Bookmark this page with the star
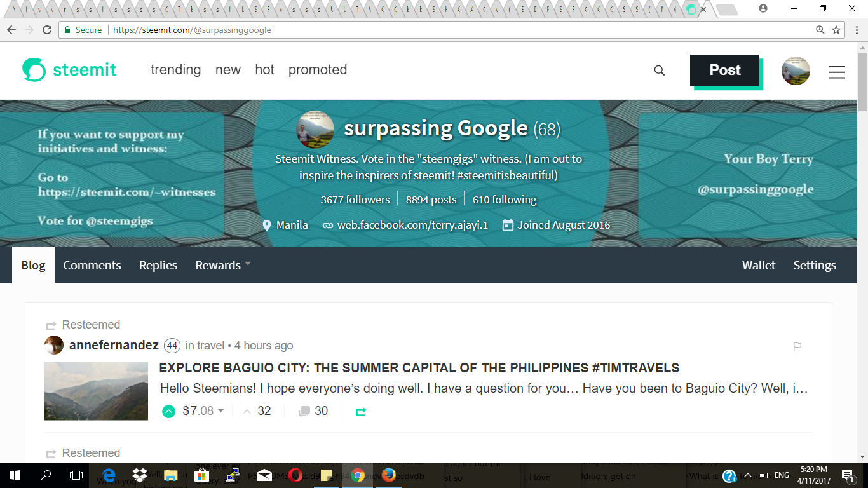This screenshot has width=868, height=488. [x=836, y=30]
